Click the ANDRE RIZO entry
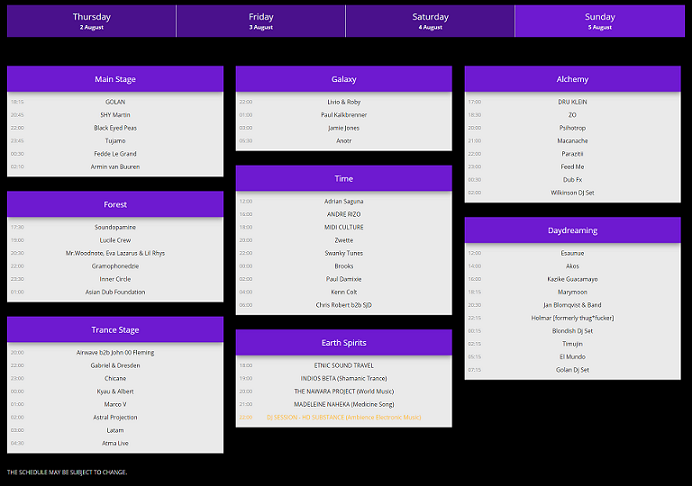Screen dimensions: 692x486 coord(344,215)
